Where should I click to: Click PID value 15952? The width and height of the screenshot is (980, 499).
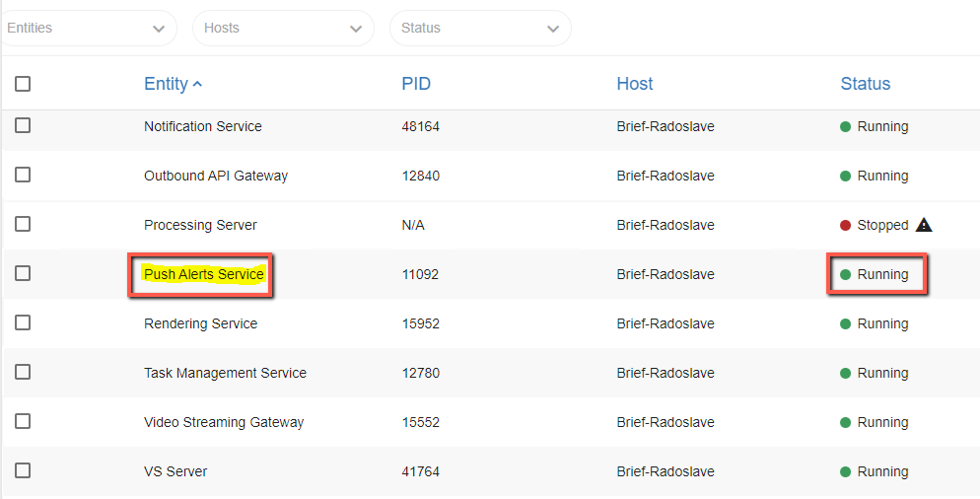click(421, 323)
